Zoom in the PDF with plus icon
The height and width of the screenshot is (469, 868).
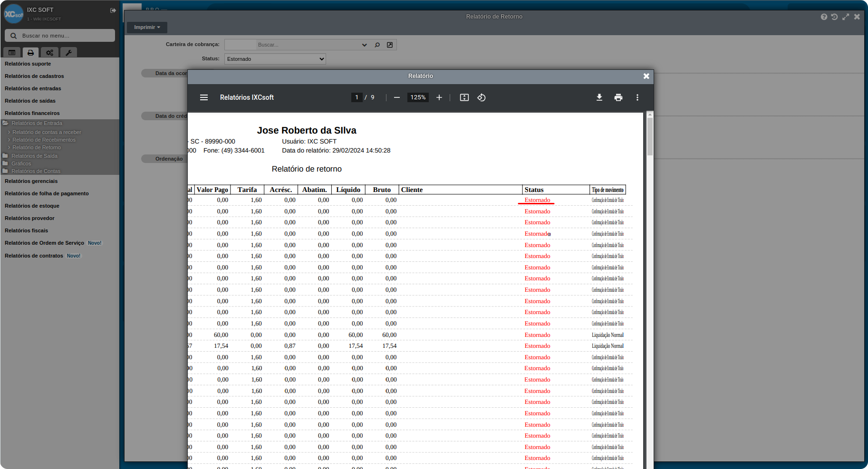pos(439,97)
